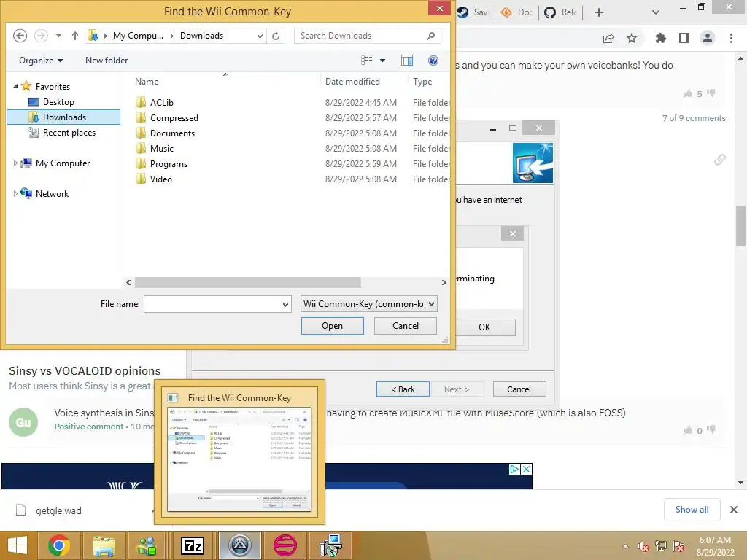Open the Windows Start button
The height and width of the screenshot is (560, 747).
18,545
